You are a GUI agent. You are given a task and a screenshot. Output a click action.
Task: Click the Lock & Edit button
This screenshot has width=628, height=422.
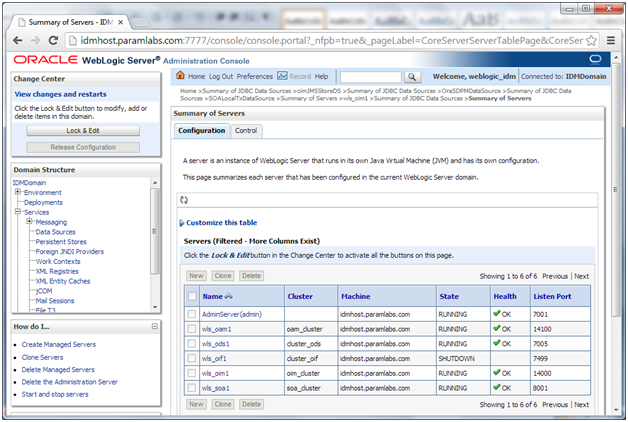pos(83,131)
